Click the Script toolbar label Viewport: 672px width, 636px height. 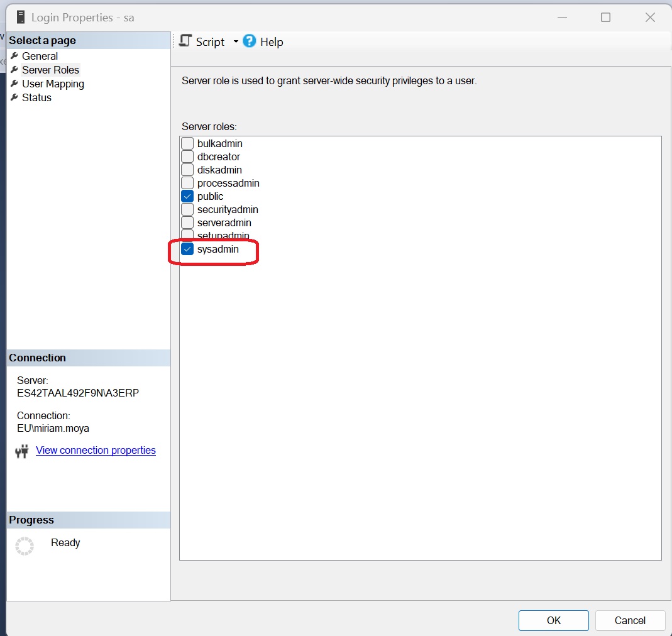[210, 42]
